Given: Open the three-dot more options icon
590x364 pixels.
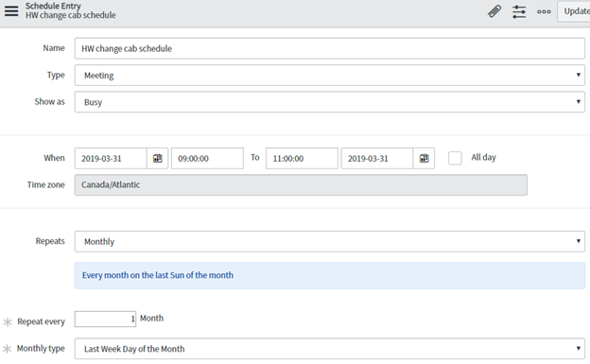Looking at the screenshot, I should 544,11.
